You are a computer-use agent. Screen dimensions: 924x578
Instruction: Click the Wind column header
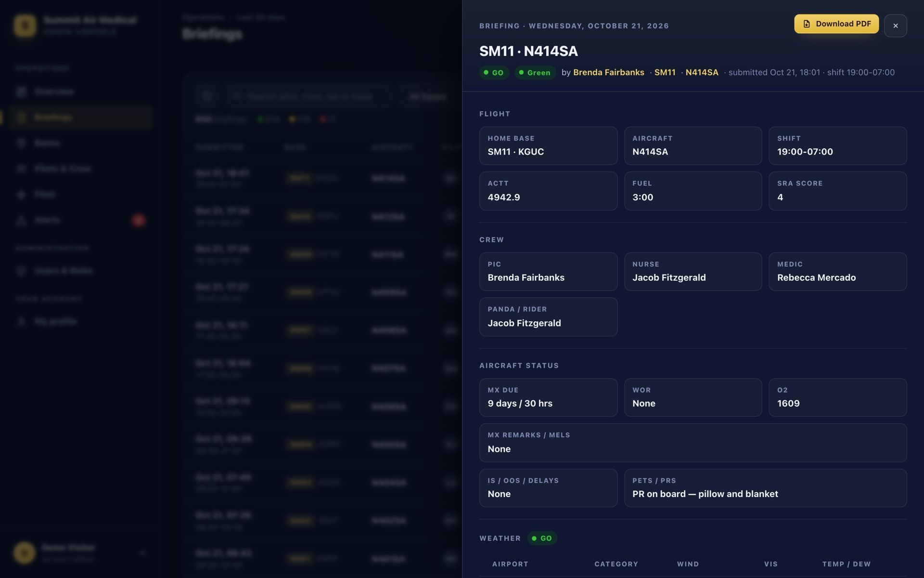tap(688, 564)
